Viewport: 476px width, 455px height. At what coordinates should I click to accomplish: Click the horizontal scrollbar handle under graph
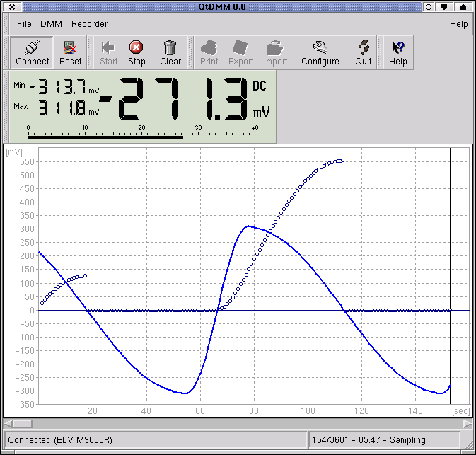pos(23,423)
